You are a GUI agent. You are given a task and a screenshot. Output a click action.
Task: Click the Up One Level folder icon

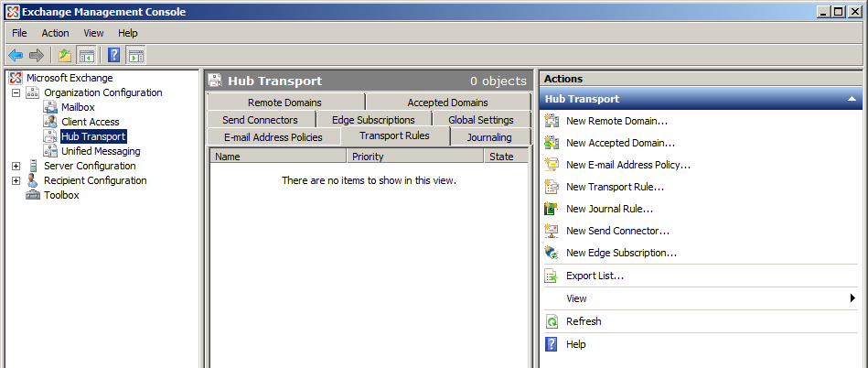65,55
